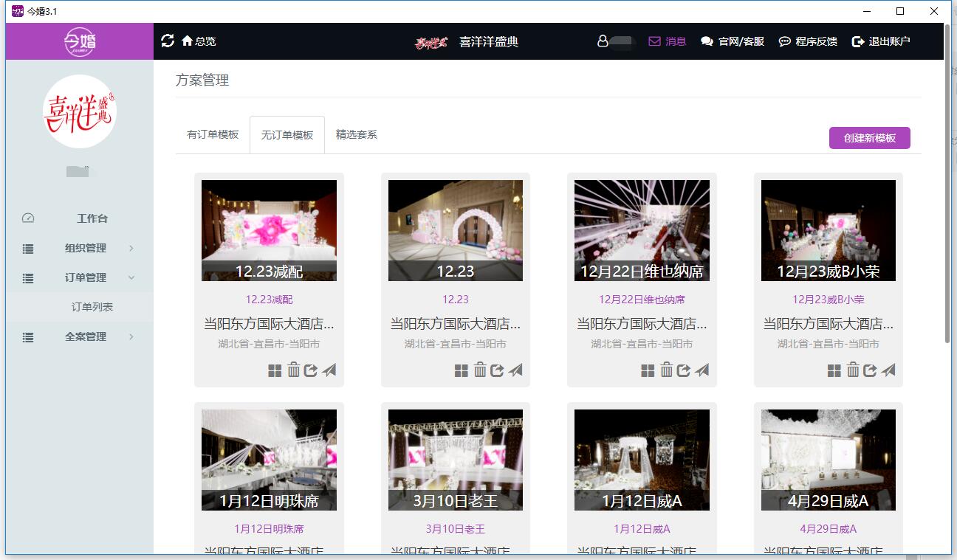The height and width of the screenshot is (560, 957).
Task: Switch to the 有订单模板 tab
Action: (213, 135)
